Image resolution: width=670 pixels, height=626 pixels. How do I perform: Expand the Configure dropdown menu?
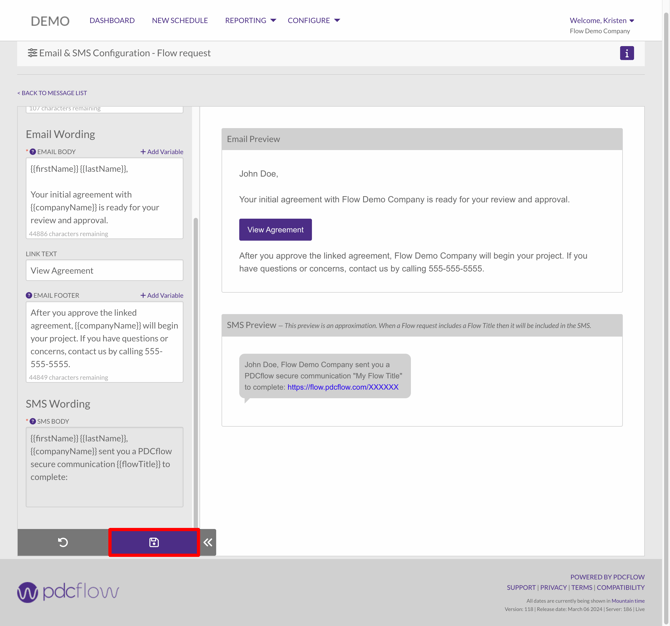tap(313, 20)
